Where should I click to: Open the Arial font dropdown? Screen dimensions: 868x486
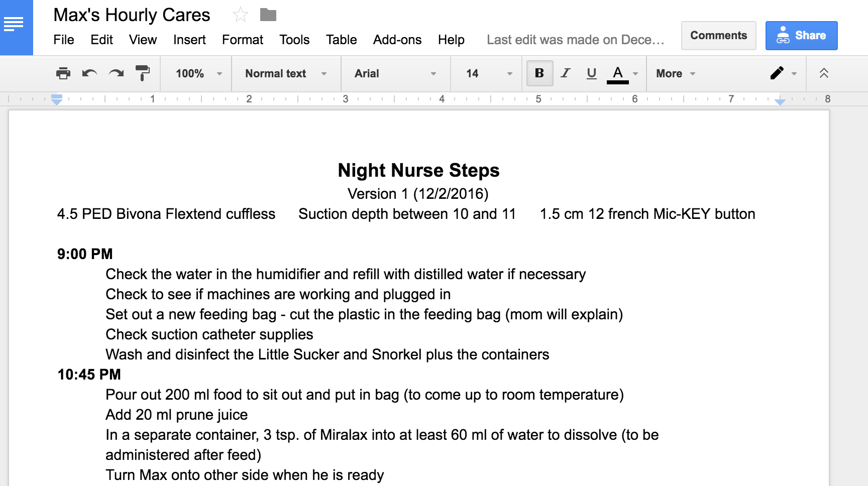pyautogui.click(x=395, y=73)
